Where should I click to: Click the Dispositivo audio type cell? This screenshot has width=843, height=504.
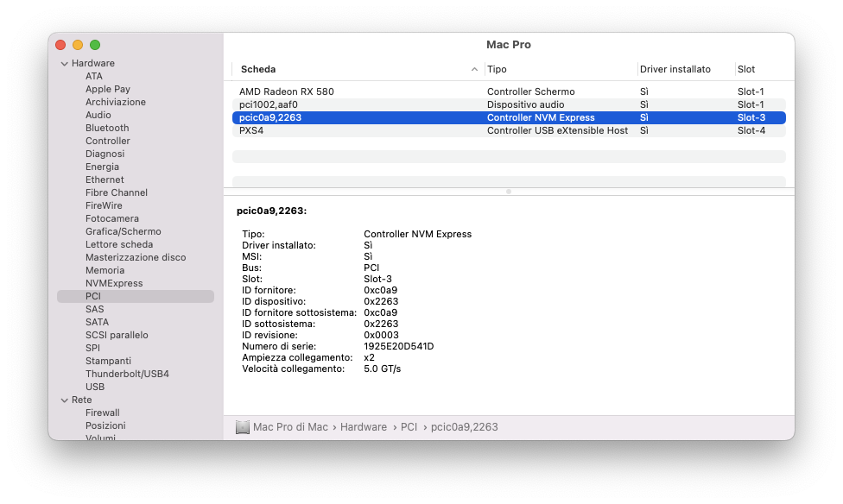(x=526, y=104)
